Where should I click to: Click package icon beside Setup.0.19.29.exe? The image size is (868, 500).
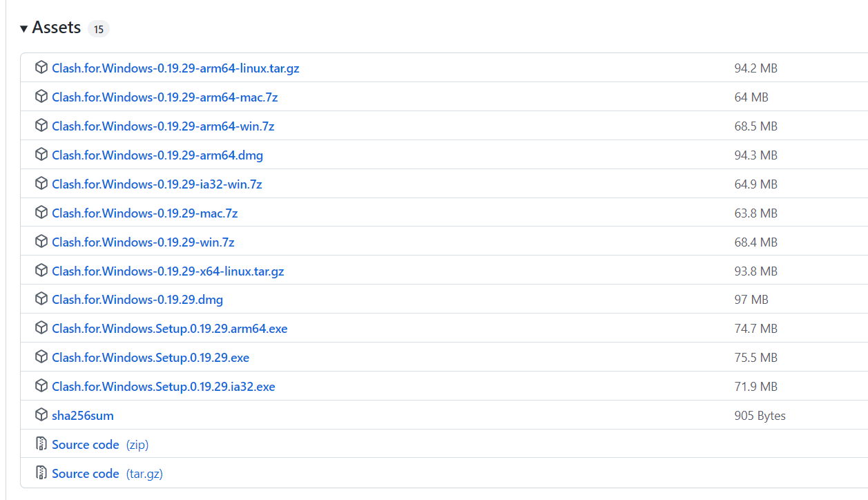(41, 357)
